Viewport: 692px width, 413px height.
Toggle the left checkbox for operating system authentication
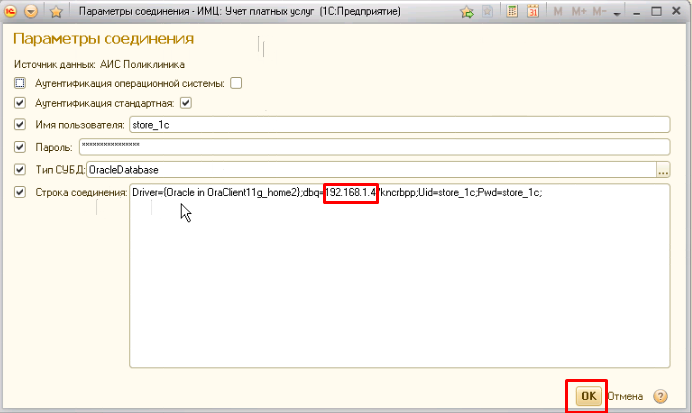(x=20, y=83)
